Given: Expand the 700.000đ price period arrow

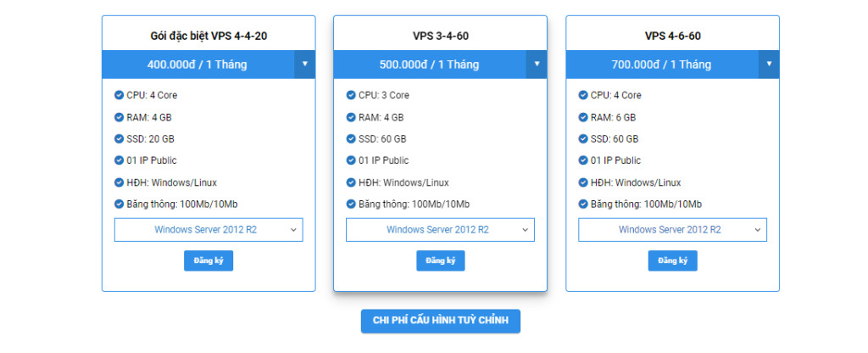Looking at the screenshot, I should click(769, 64).
